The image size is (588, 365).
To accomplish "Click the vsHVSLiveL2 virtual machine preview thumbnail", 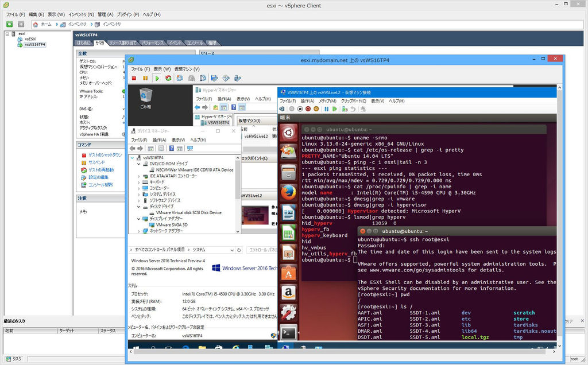I will click(x=255, y=215).
